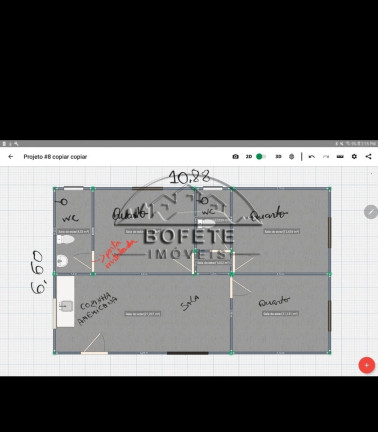Redo the undone action

[326, 156]
